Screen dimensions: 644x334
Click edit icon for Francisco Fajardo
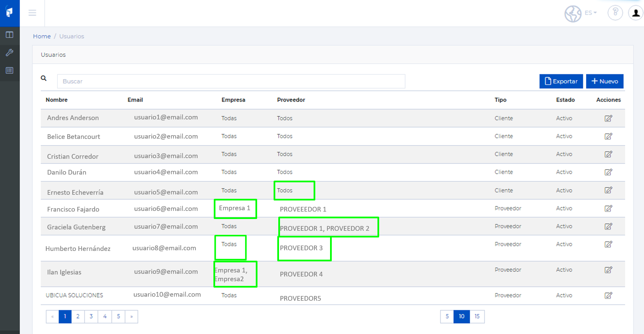(608, 209)
